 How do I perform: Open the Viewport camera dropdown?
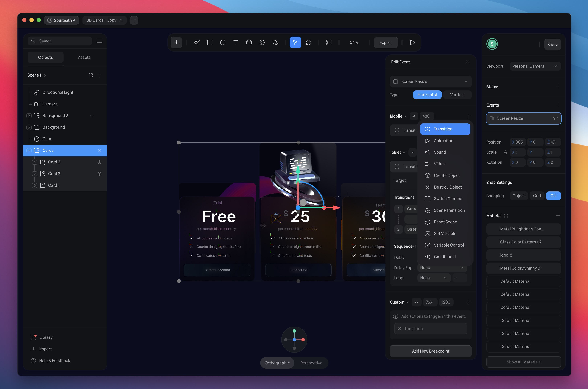point(535,66)
